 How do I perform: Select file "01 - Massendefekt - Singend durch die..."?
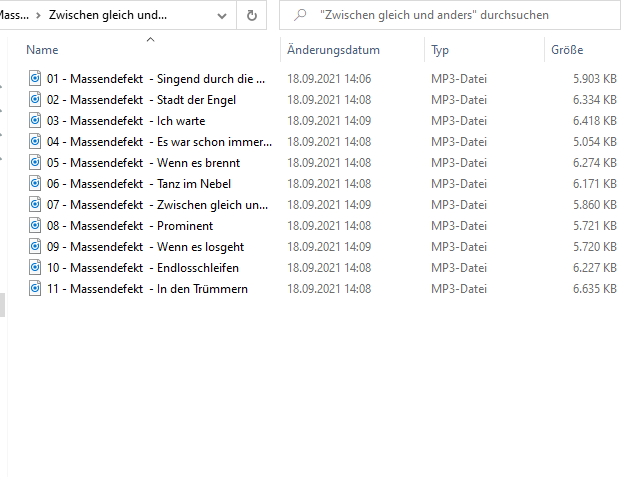coord(155,78)
